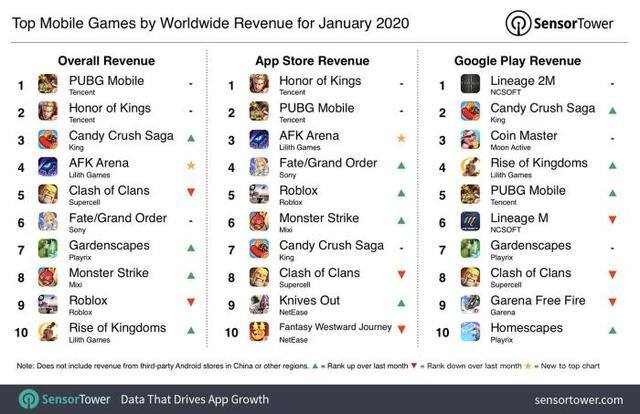Screen dimensions: 640x414
Task: Select the Lineage 2M game icon
Action: 470,84
